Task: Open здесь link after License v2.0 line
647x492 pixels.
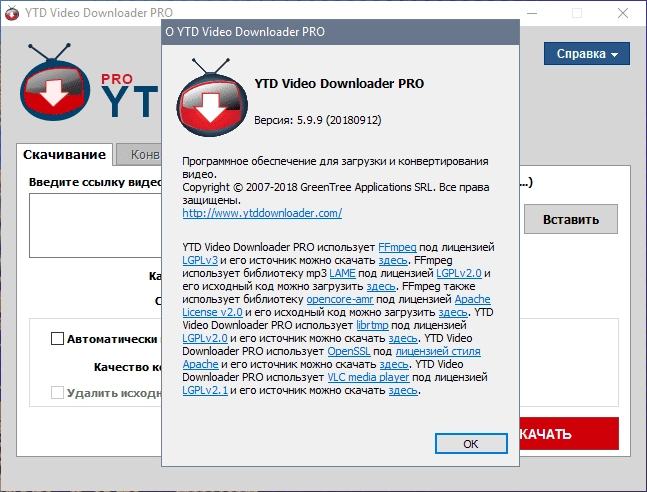Action: [453, 312]
